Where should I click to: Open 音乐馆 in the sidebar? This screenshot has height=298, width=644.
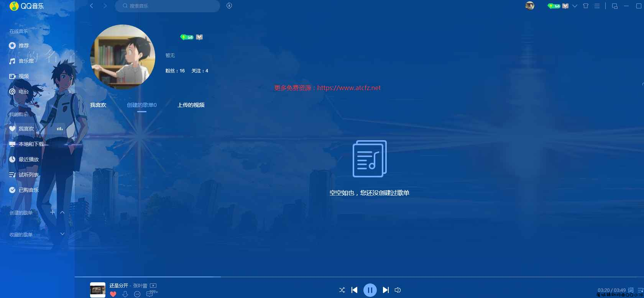[x=21, y=61]
